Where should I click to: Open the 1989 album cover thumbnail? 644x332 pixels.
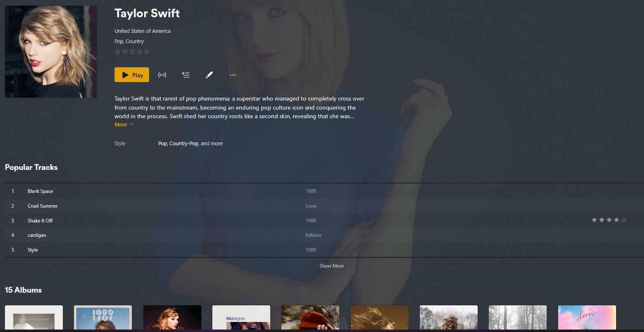103,318
